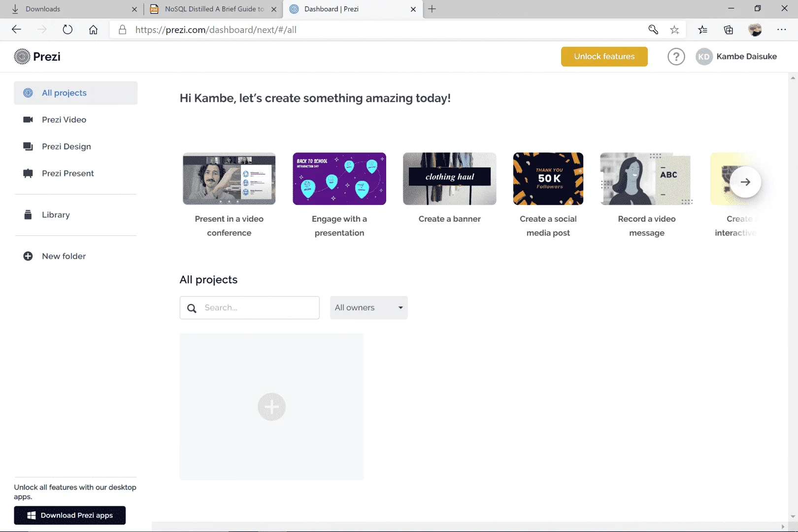Click the browser zoom magnifier icon
798x532 pixels.
coord(653,30)
